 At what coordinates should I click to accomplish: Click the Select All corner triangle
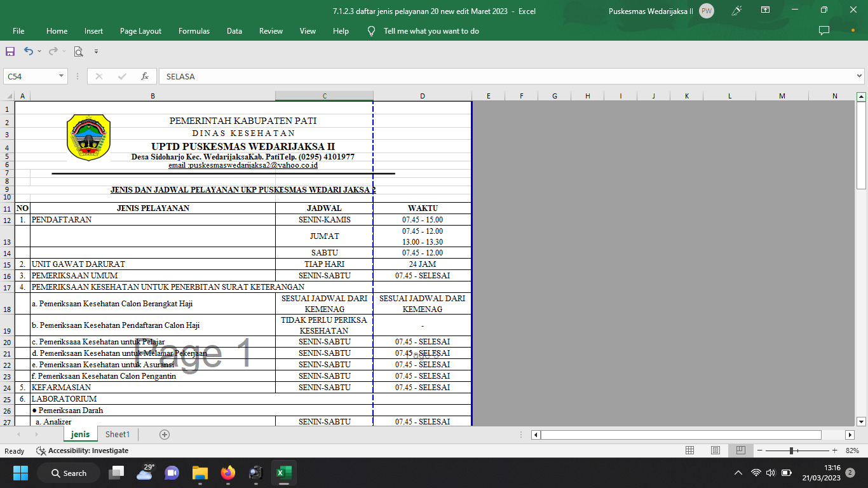click(x=9, y=96)
